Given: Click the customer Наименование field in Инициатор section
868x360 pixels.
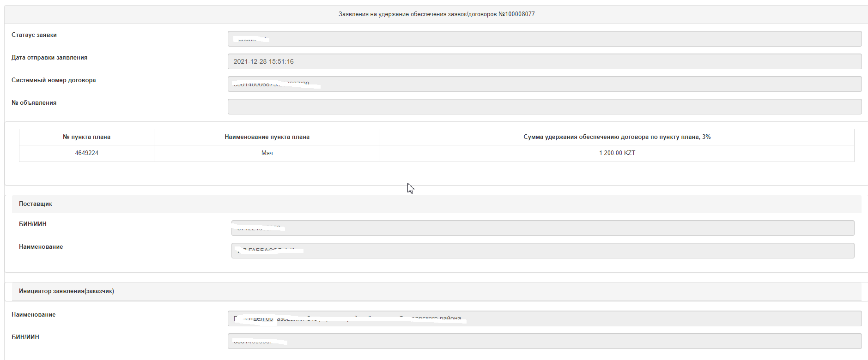Looking at the screenshot, I should (544, 318).
